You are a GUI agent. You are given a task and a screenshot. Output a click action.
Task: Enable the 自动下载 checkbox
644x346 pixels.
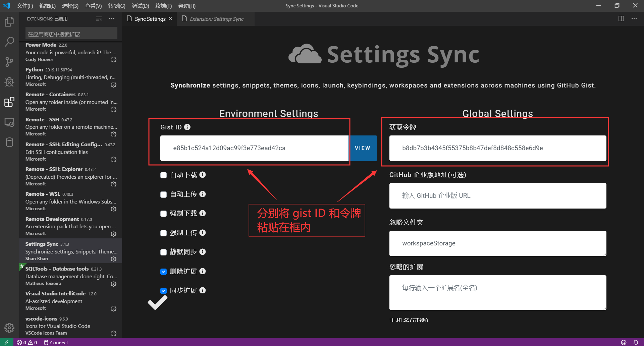pos(164,175)
